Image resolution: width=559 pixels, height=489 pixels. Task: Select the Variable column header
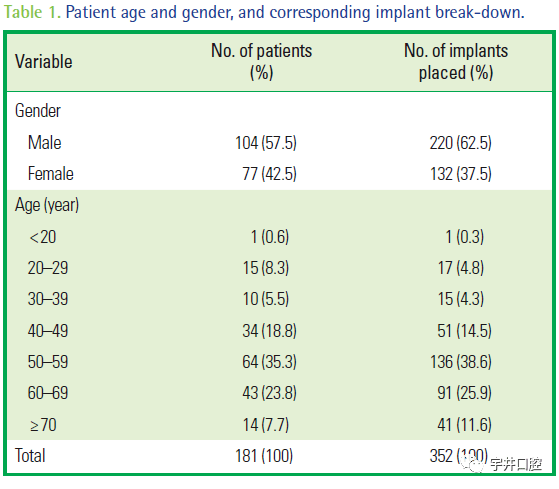click(x=43, y=62)
